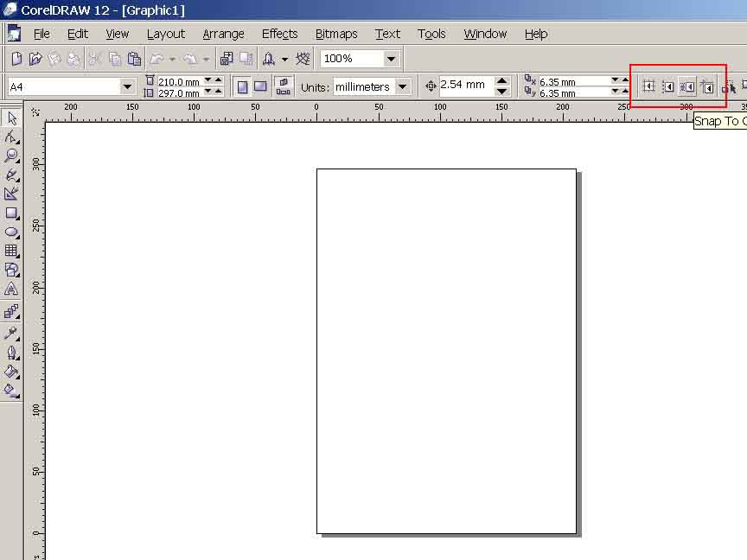Select the Zoom tool in toolbox
This screenshot has width=747, height=560.
tap(11, 156)
